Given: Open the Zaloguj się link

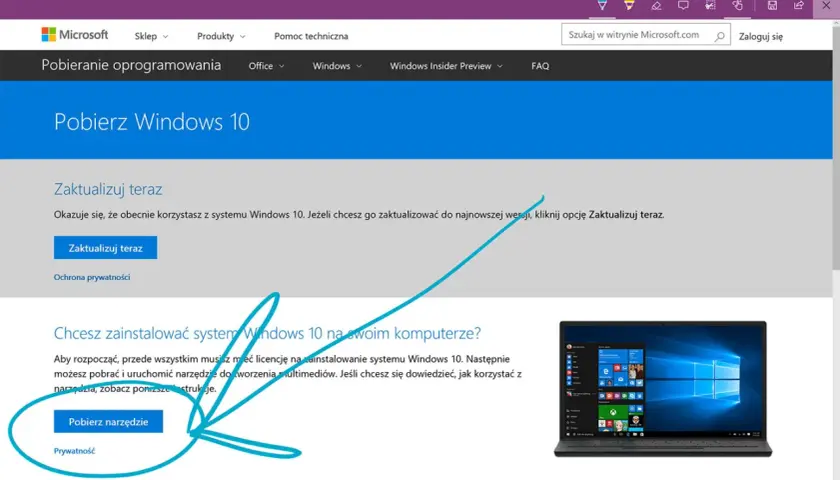Looking at the screenshot, I should (761, 36).
